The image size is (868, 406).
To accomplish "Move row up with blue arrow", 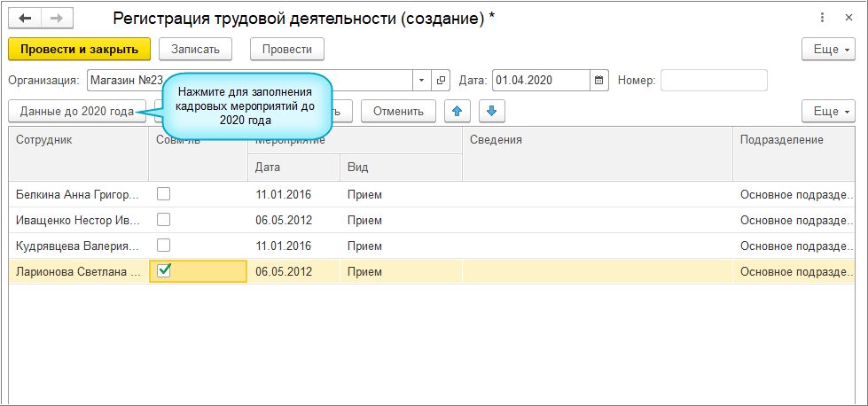I will point(457,111).
